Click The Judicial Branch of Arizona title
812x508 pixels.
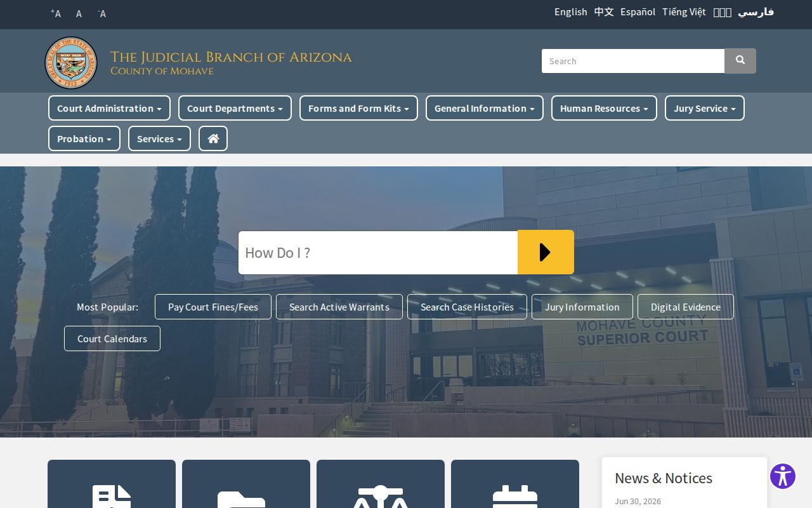[x=231, y=57]
